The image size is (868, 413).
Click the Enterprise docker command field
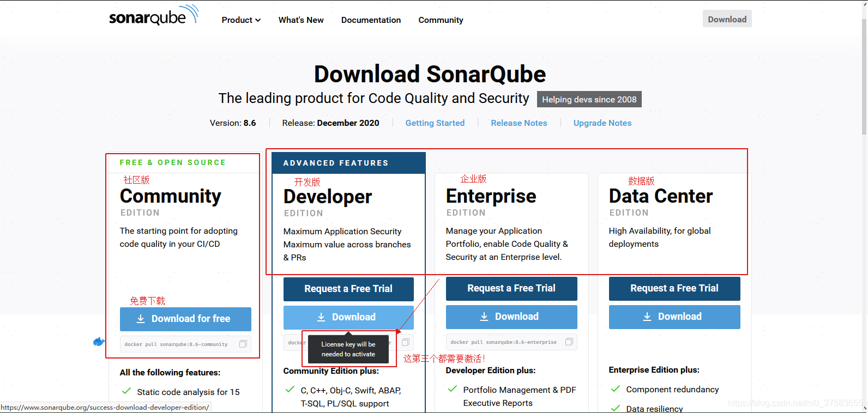click(511, 342)
